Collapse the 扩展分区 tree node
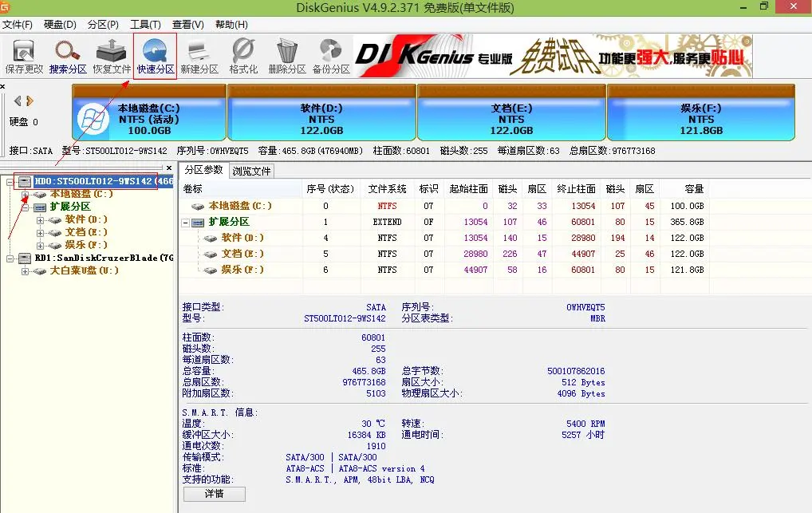812x513 pixels. (x=25, y=207)
